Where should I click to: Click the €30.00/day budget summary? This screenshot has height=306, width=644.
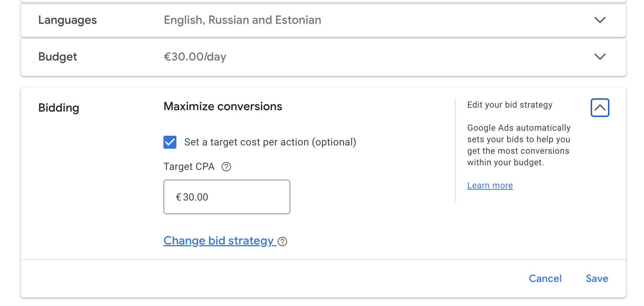(x=195, y=57)
